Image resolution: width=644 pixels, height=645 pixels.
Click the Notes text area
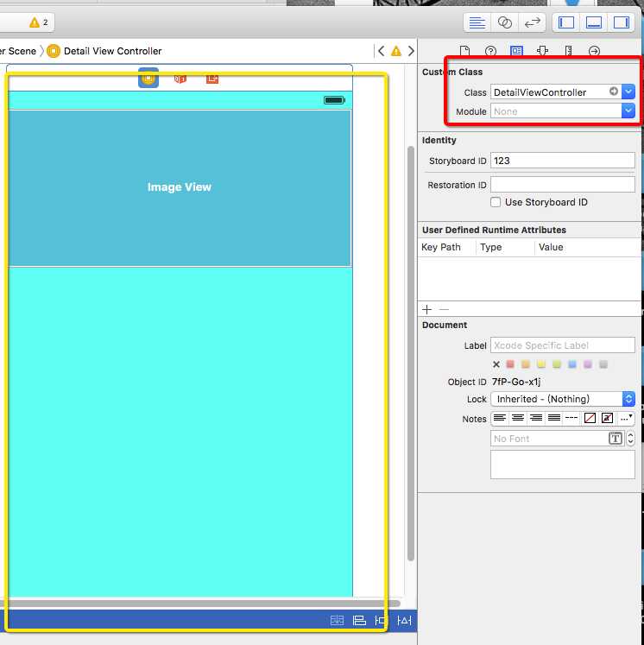563,465
